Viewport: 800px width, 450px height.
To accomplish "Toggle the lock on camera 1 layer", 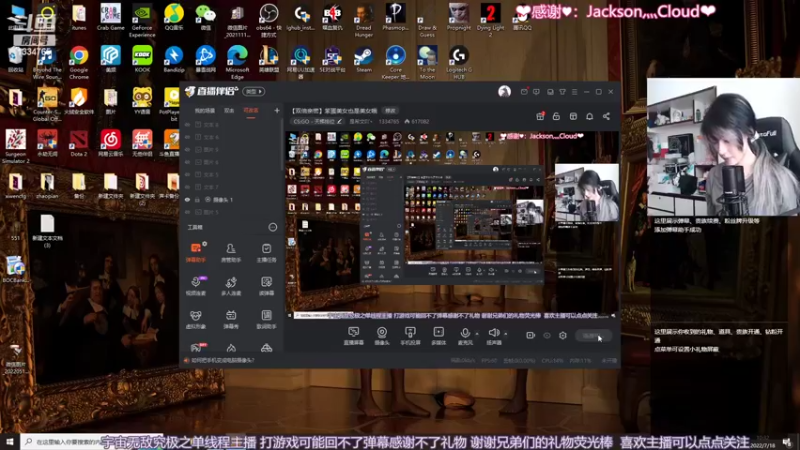I will (197, 199).
